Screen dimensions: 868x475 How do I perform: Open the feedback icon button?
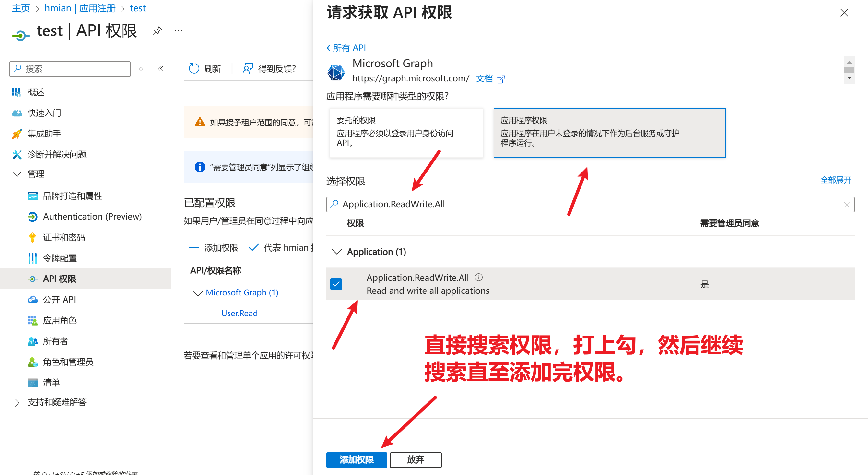coord(248,68)
